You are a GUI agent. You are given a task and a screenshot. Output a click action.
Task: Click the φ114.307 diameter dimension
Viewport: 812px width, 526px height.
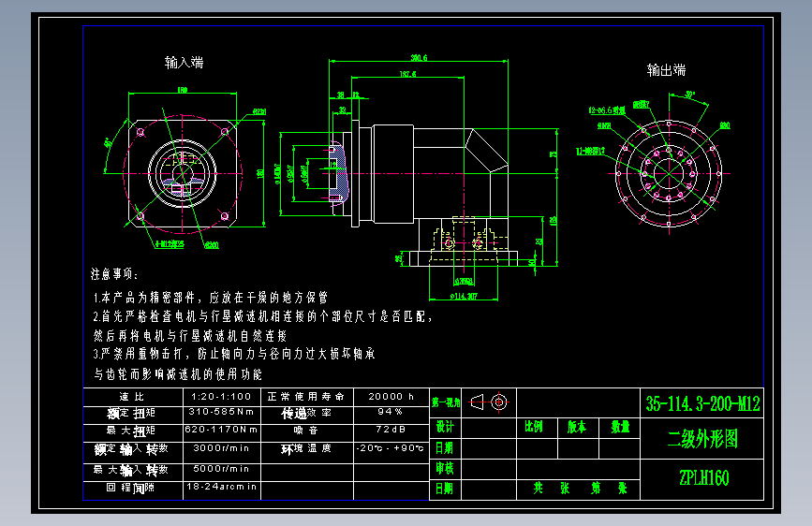point(464,297)
